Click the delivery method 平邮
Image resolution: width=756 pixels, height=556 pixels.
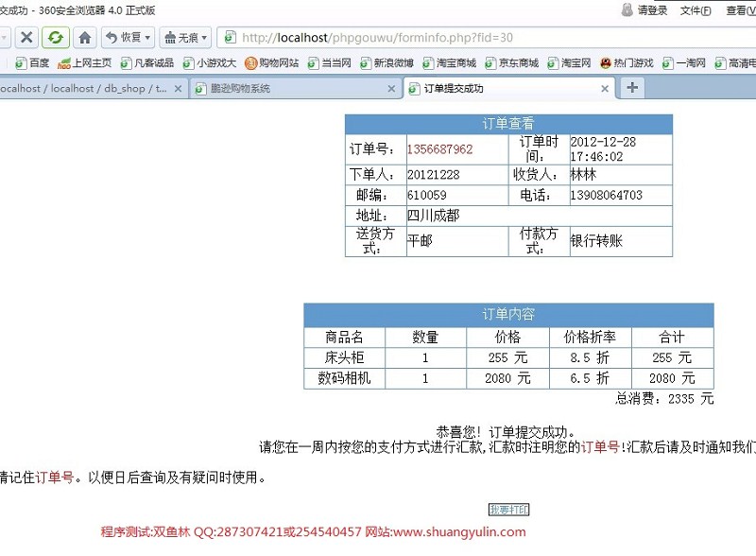[420, 240]
